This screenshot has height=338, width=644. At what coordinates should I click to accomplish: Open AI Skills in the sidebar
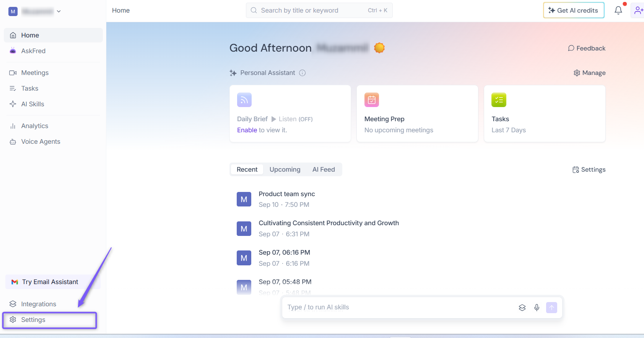(x=53, y=104)
